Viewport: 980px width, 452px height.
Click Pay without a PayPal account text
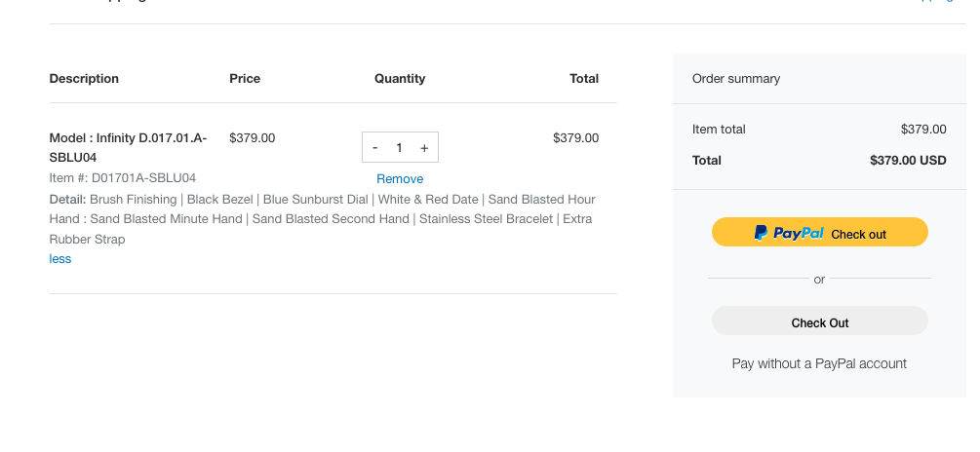(819, 363)
